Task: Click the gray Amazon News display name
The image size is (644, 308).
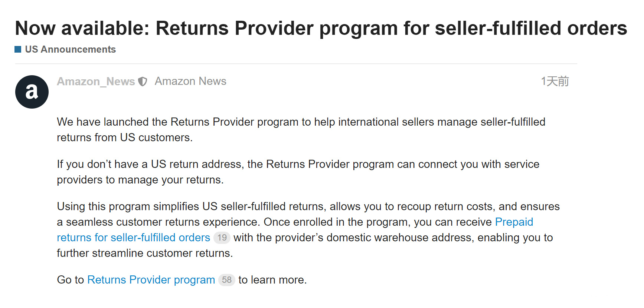Action: pos(190,81)
